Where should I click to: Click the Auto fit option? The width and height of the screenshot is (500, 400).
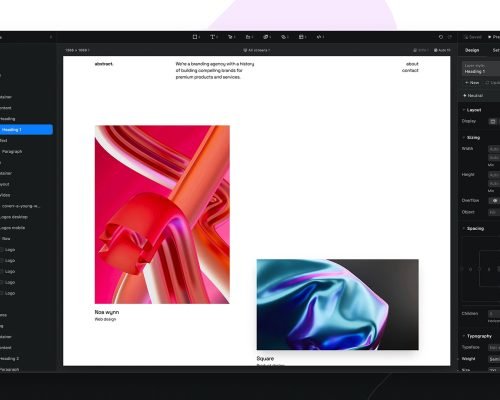click(442, 50)
